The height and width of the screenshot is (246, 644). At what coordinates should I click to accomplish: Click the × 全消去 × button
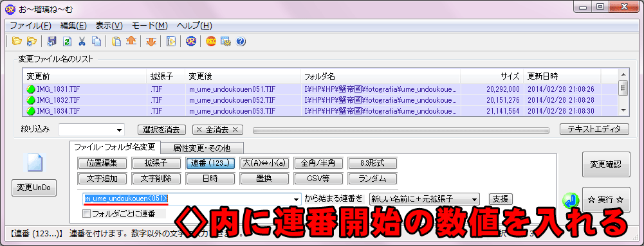tap(217, 130)
